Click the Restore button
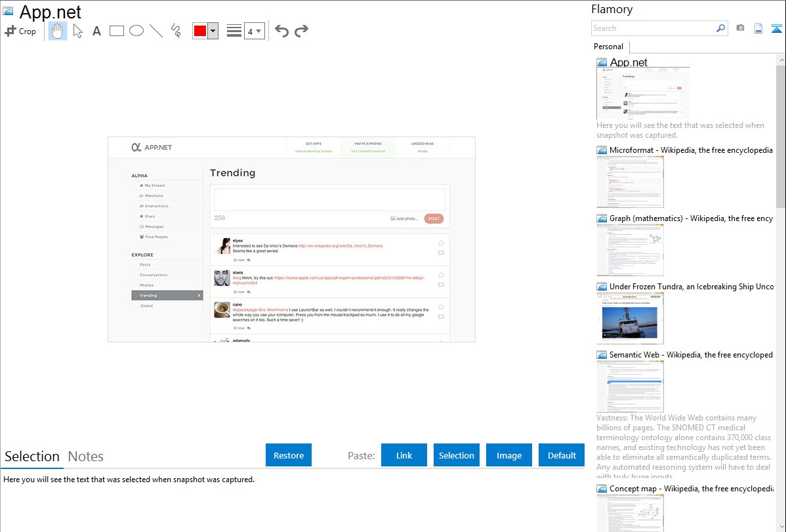Screen dimensions: 786x532 coord(289,455)
